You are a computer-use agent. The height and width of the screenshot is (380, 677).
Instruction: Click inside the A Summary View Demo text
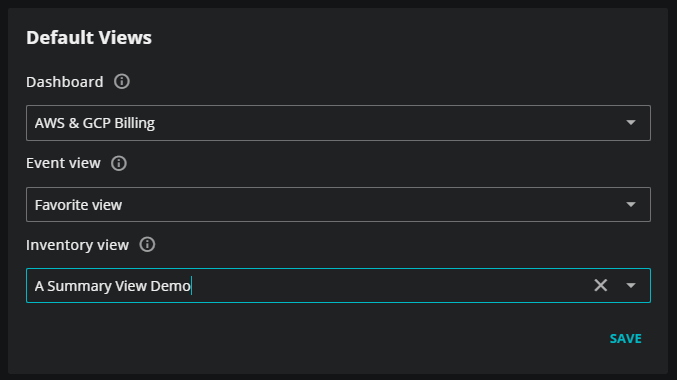(112, 286)
